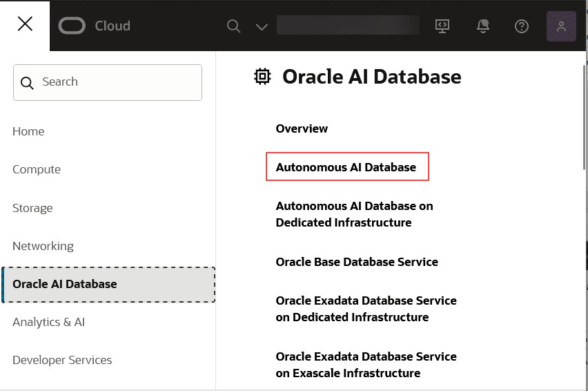Select Developer Services in the navigation menu

pos(62,360)
